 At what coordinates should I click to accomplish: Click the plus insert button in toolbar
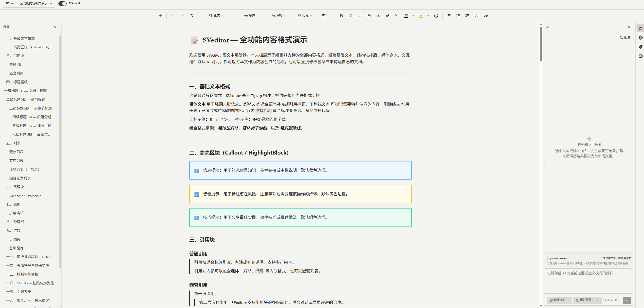[160, 16]
